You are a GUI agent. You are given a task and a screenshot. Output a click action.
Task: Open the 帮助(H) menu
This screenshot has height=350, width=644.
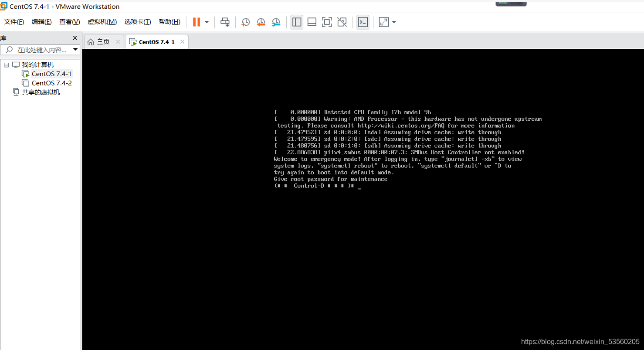pyautogui.click(x=169, y=22)
